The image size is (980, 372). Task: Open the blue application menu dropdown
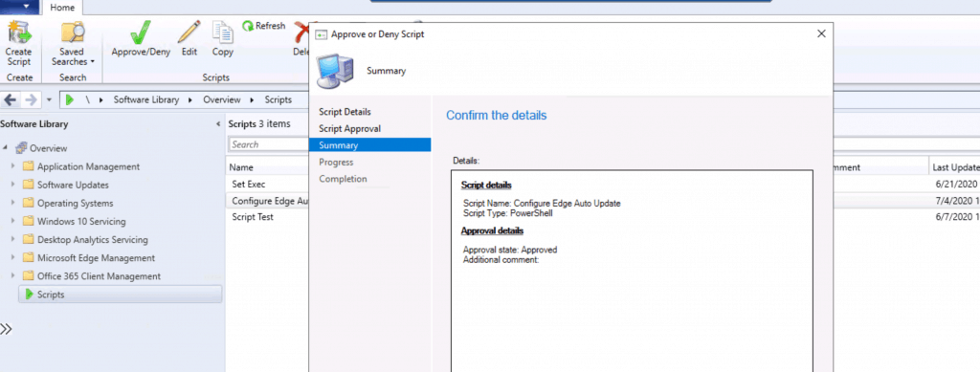coord(20,7)
